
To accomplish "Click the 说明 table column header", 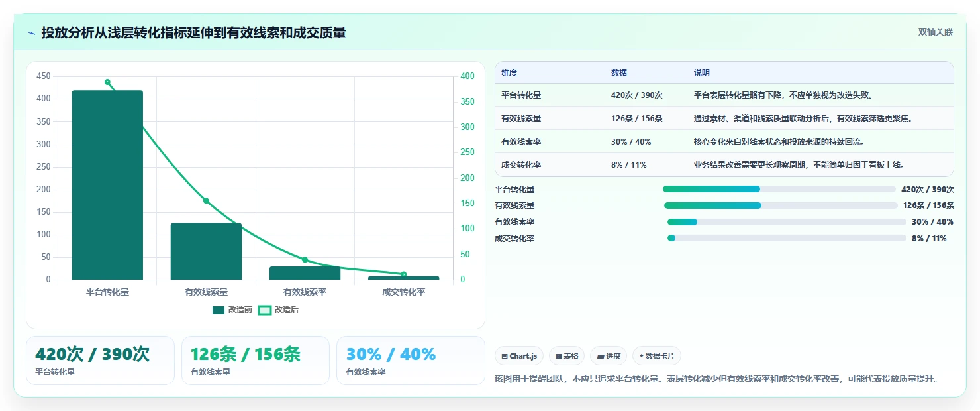I will [x=702, y=73].
